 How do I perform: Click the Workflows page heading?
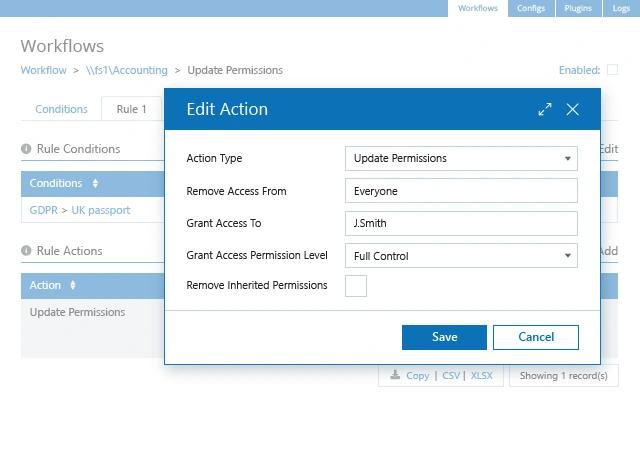click(x=62, y=46)
